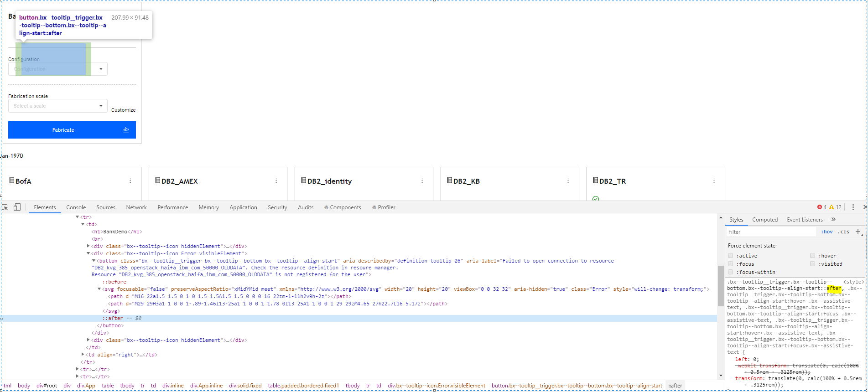Open the Configuration dropdown
The width and height of the screenshot is (868, 392).
(58, 69)
